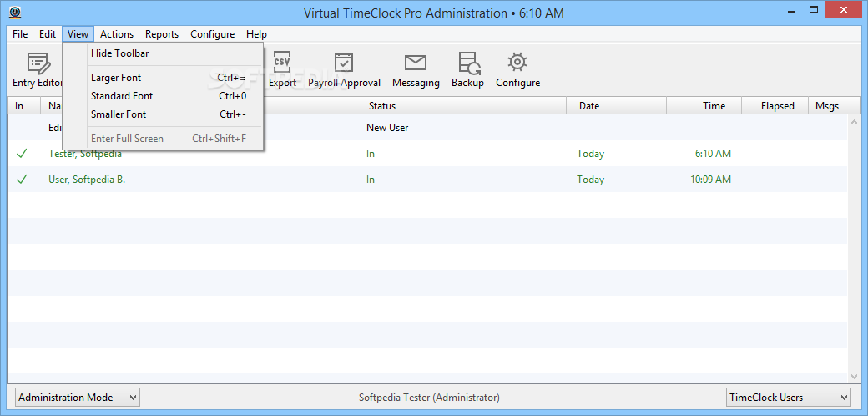Launch the Backup tool
Viewport: 868px width, 416px height.
click(467, 70)
